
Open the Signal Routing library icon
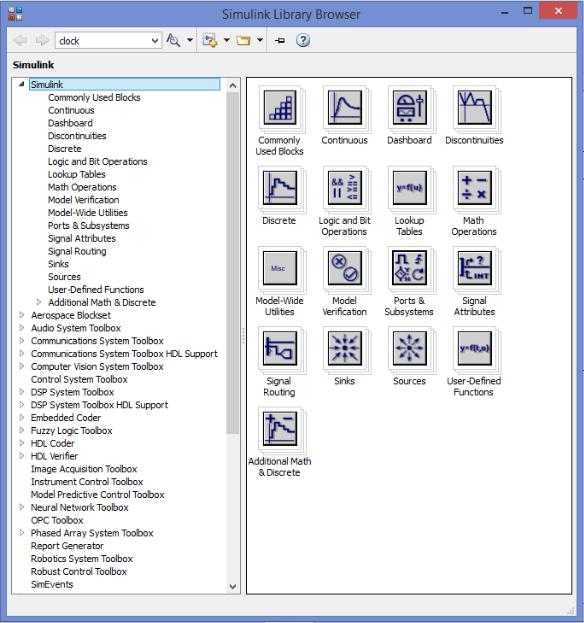pyautogui.click(x=280, y=348)
